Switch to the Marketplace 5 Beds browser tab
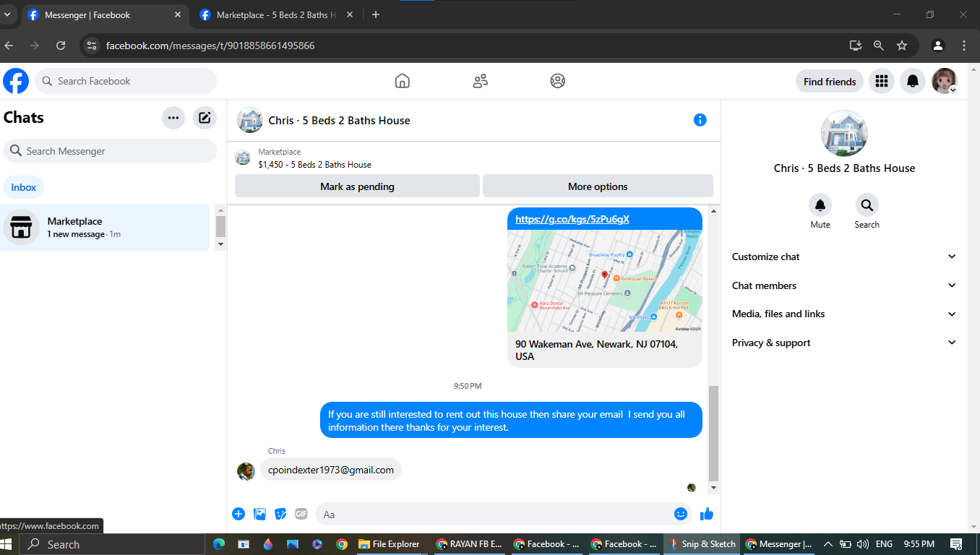 278,14
